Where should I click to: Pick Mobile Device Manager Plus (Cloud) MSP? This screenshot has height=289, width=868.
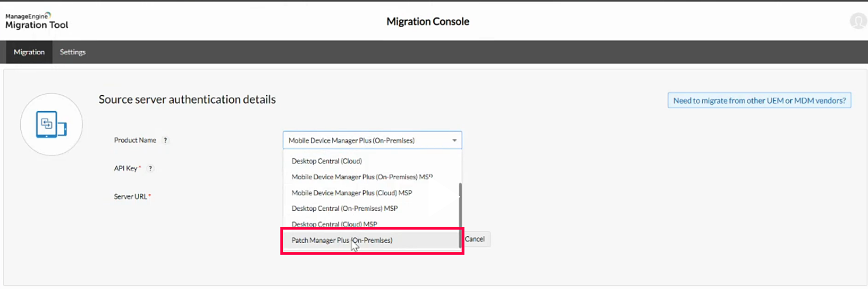tap(372, 193)
